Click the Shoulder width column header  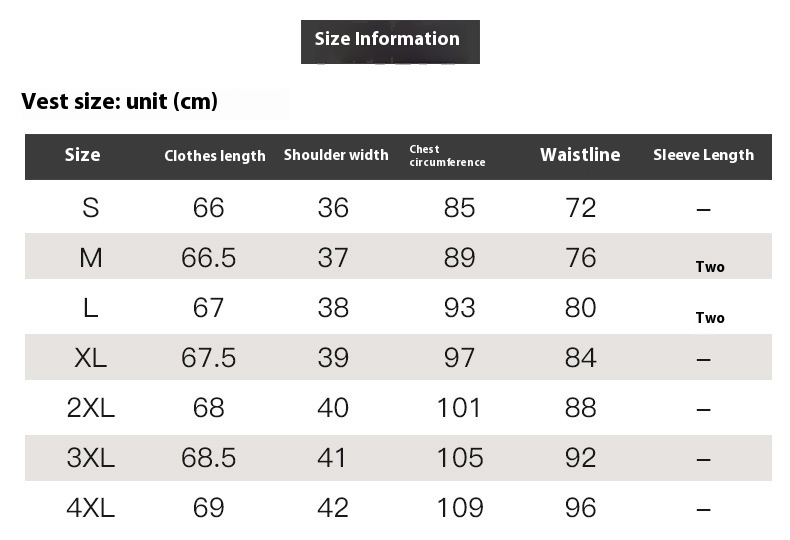[x=336, y=155]
